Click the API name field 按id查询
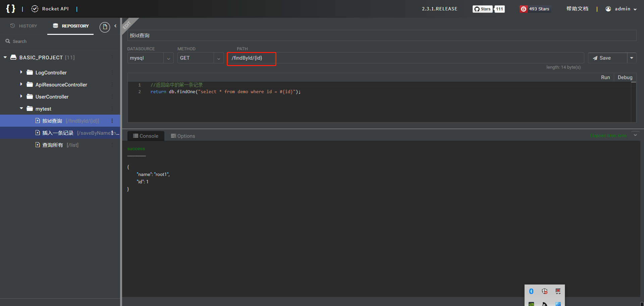This screenshot has height=306, width=644. pyautogui.click(x=382, y=35)
